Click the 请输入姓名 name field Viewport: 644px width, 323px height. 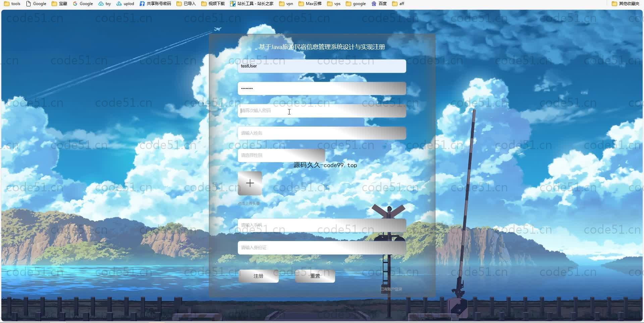[322, 133]
